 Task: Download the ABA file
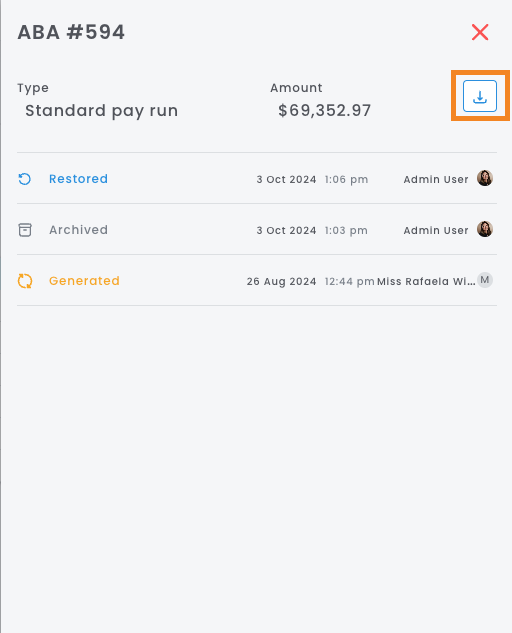[480, 96]
